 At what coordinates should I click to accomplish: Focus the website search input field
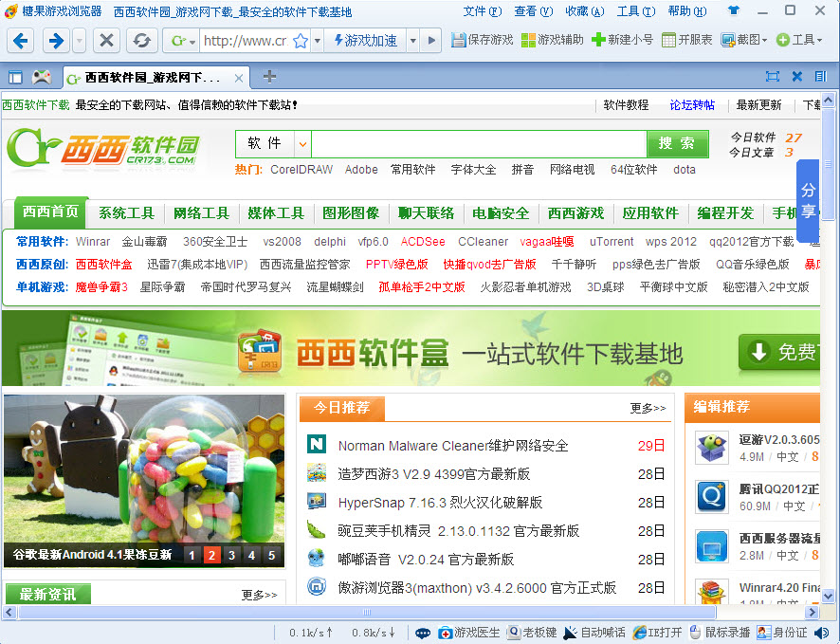coord(479,143)
